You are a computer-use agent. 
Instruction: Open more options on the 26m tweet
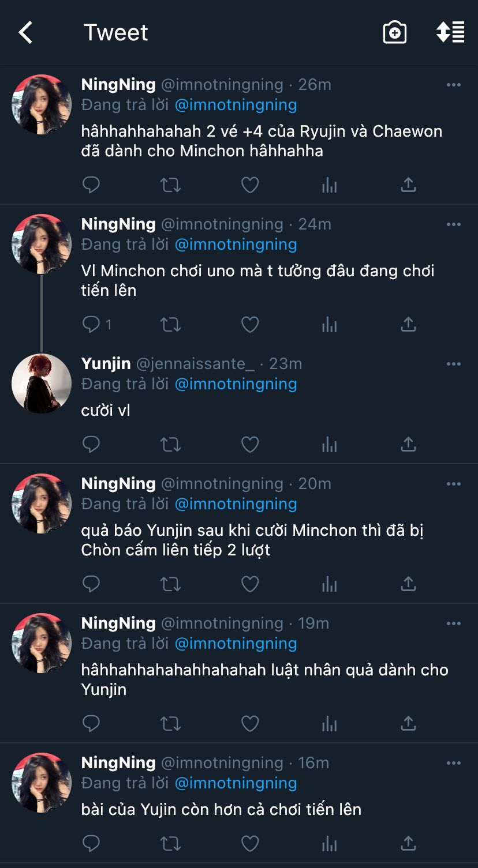454,85
